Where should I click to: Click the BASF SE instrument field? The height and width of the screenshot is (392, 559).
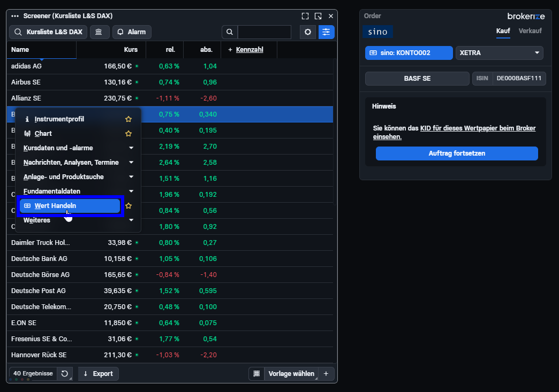(417, 78)
